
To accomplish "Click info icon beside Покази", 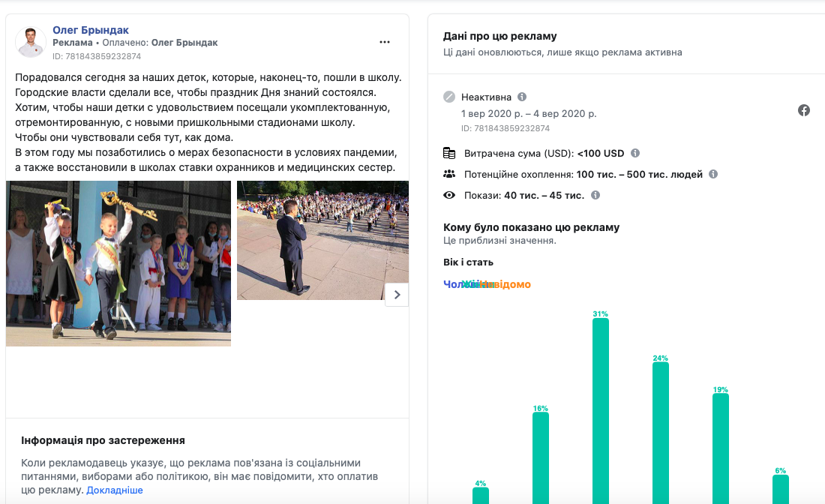I will tap(595, 195).
